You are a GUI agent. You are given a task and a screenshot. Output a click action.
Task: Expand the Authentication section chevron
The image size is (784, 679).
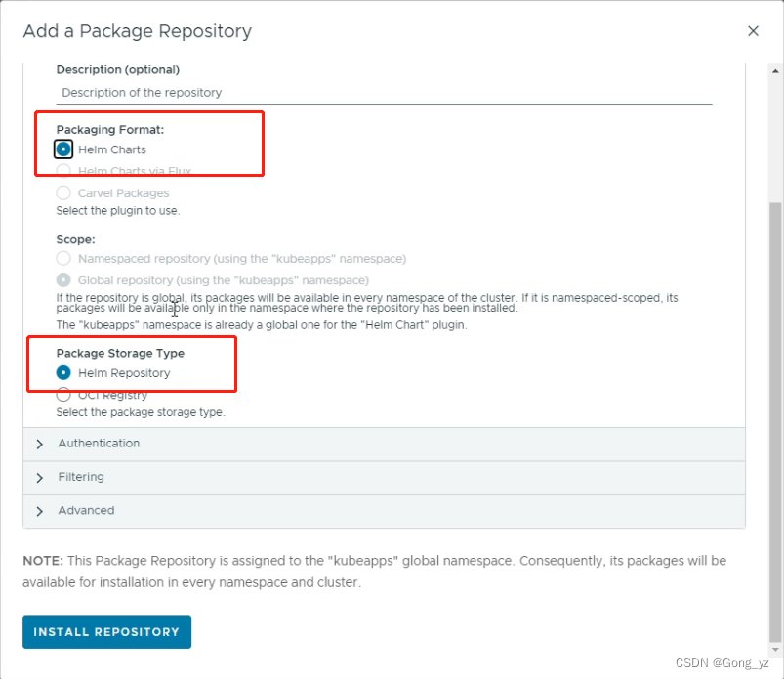click(40, 444)
